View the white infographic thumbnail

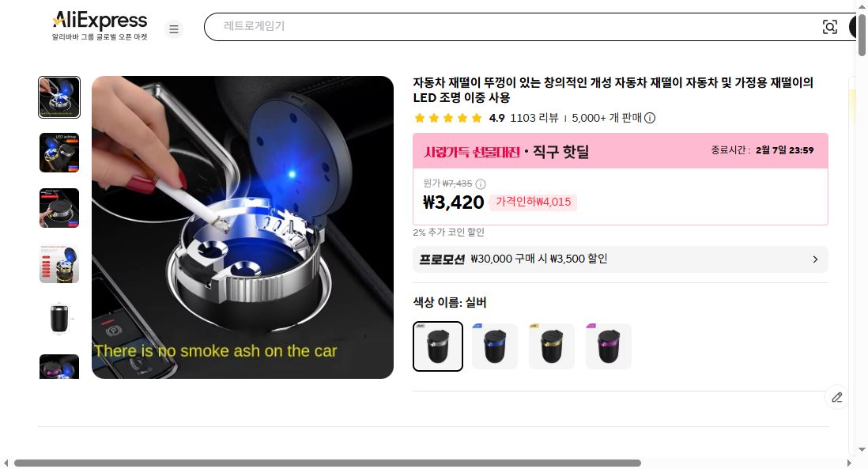tap(59, 263)
